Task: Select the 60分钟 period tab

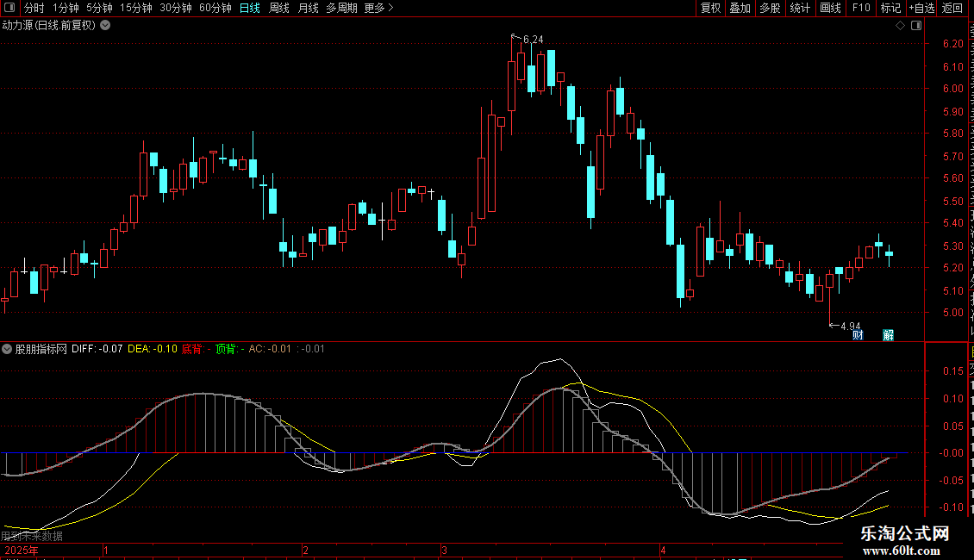Action: click(215, 8)
